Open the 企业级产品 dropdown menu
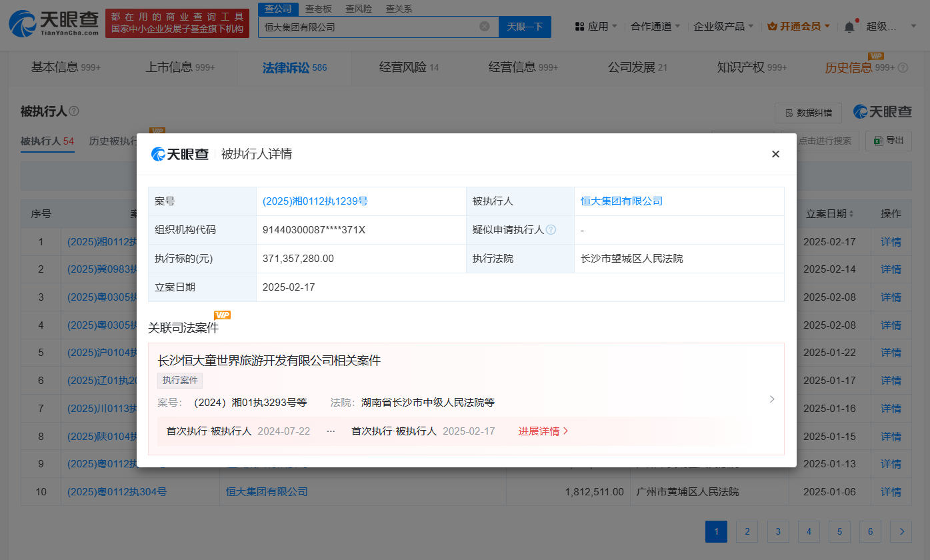Viewport: 930px width, 560px height. [x=724, y=27]
